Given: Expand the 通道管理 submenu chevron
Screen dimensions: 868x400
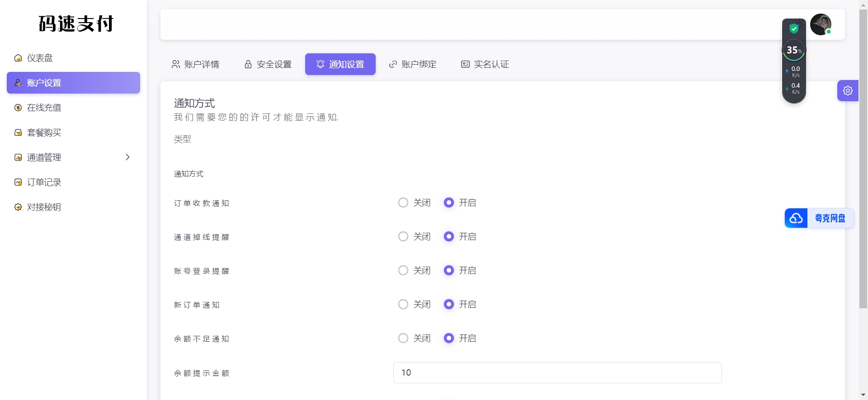Looking at the screenshot, I should point(127,157).
